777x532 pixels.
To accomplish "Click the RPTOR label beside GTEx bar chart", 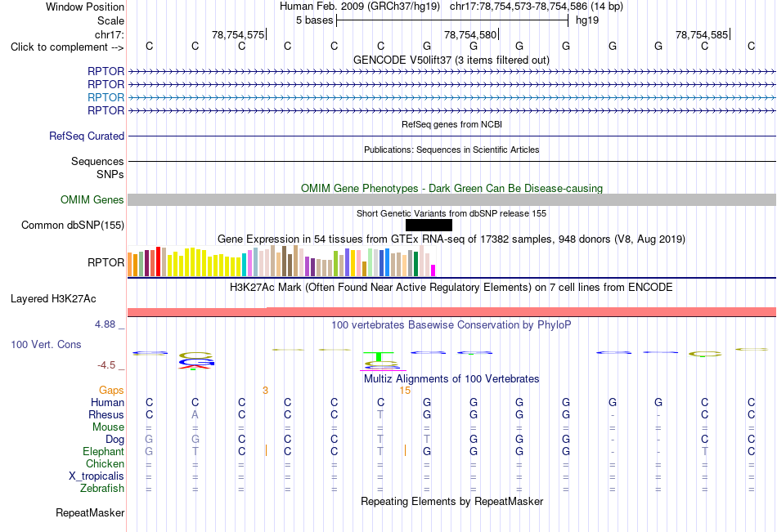I will pos(106,262).
